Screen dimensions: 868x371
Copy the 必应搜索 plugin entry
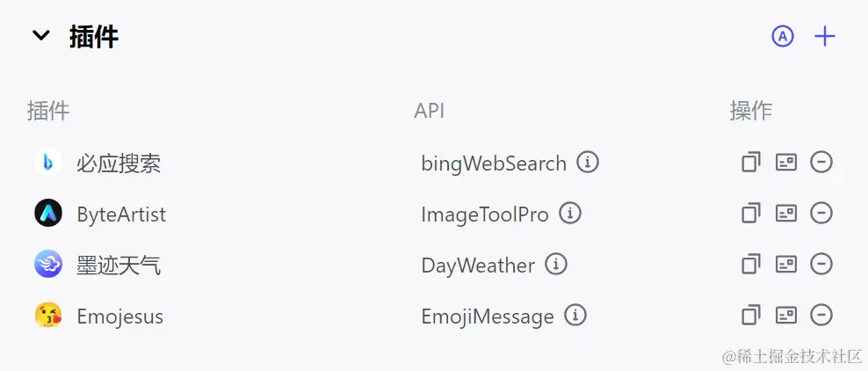(x=750, y=163)
